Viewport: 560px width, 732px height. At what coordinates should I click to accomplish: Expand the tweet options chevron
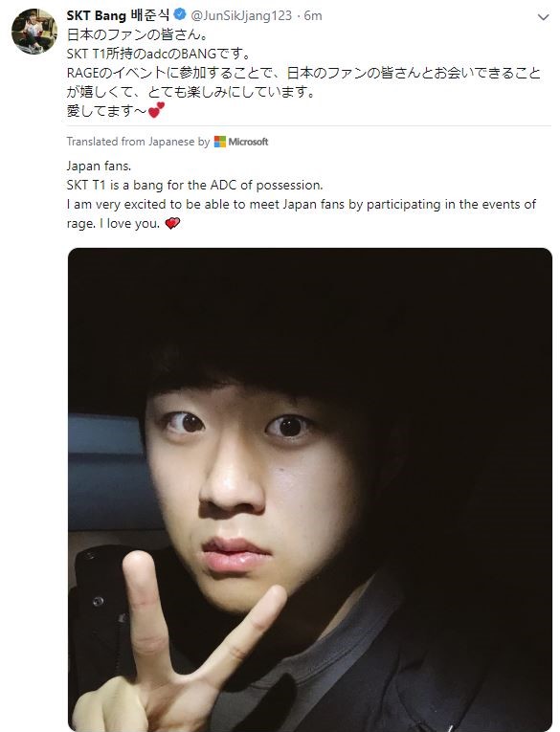(x=543, y=18)
